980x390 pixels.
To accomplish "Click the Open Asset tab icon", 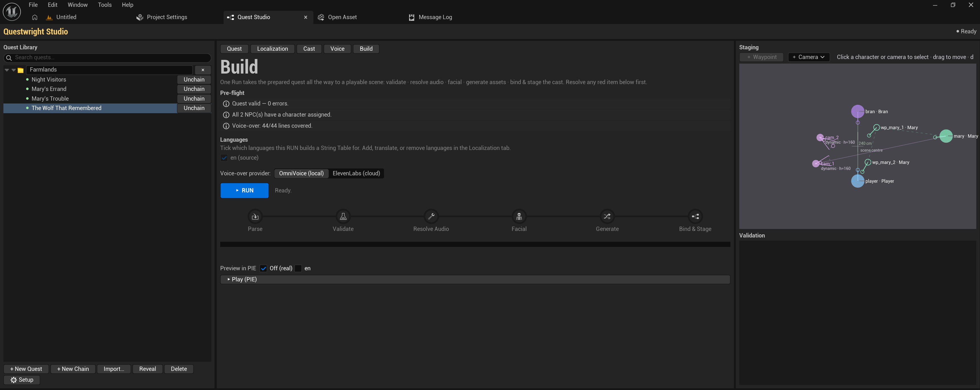I will click(x=321, y=17).
